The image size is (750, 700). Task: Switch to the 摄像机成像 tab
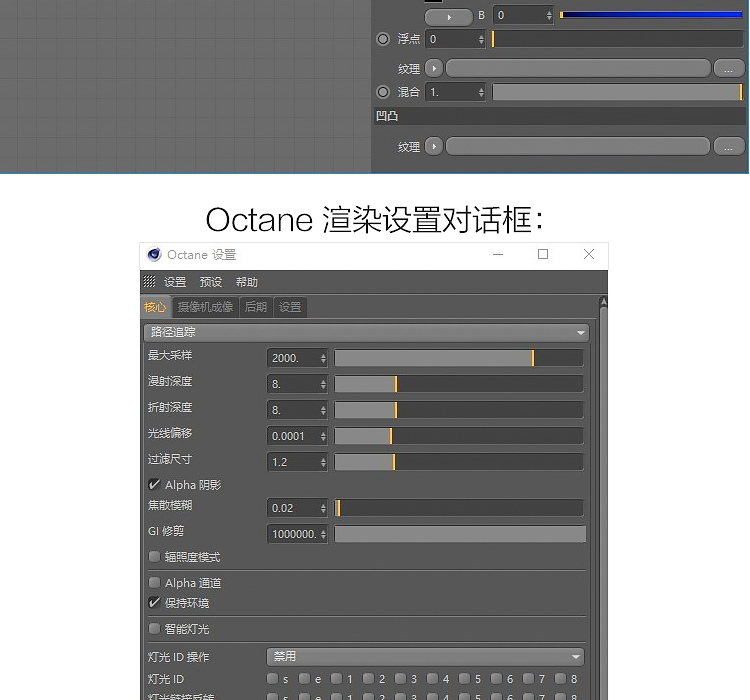click(x=205, y=307)
